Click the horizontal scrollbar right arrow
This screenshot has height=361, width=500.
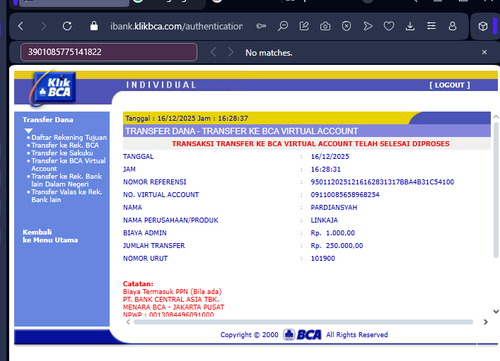pyautogui.click(x=486, y=322)
